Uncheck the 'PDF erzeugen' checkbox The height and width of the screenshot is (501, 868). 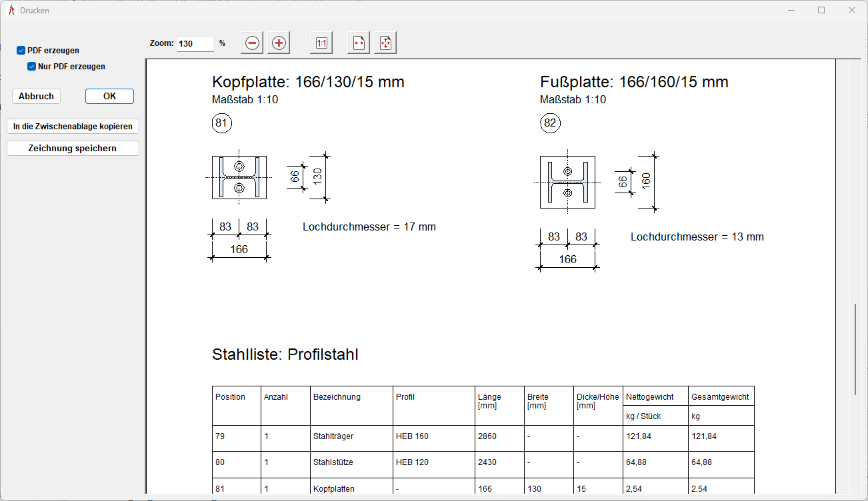(21, 51)
